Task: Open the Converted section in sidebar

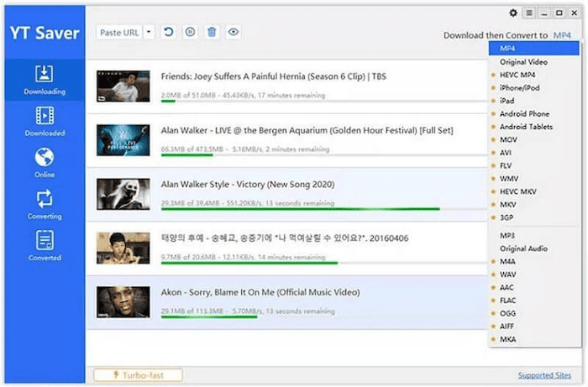Action: click(x=45, y=246)
